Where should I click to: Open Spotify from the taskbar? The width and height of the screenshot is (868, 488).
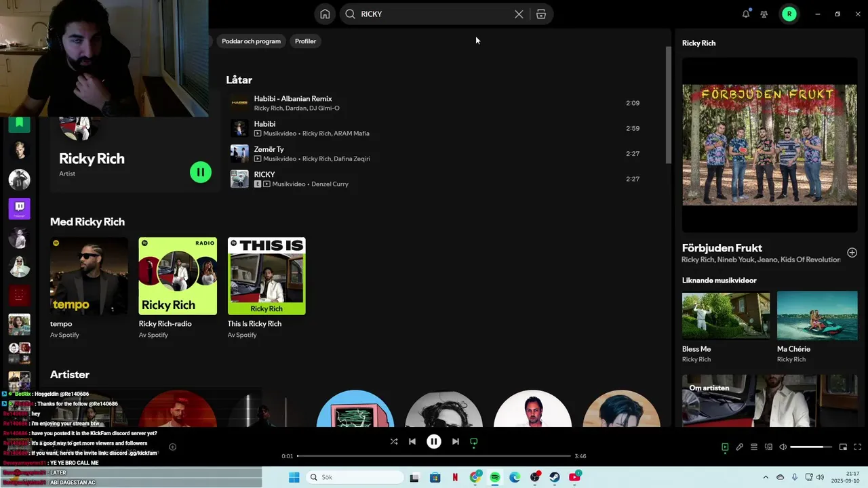(x=495, y=478)
